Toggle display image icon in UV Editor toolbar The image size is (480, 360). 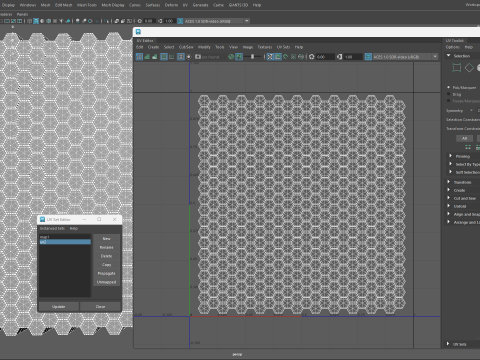[x=239, y=57]
